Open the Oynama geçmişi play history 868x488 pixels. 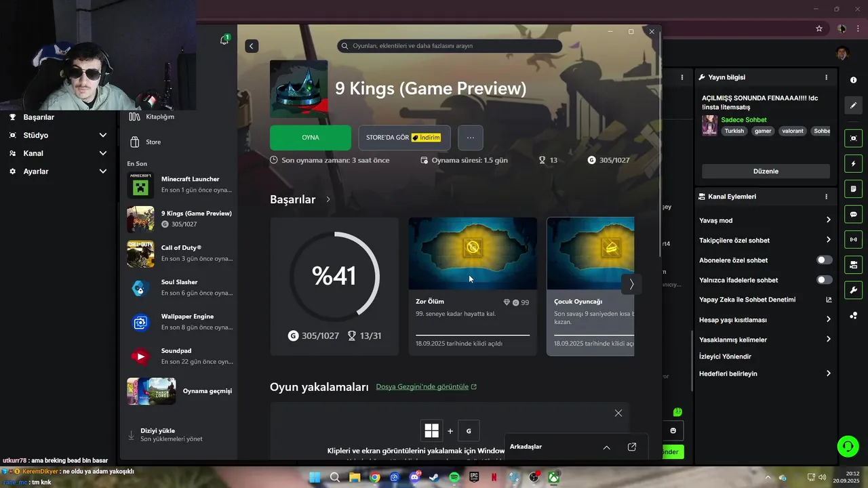[x=180, y=391]
